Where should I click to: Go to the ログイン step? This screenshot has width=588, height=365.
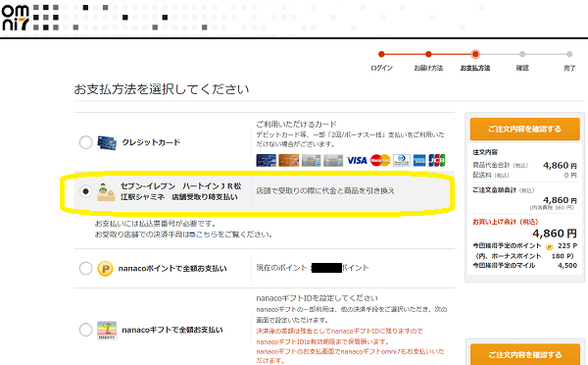(x=381, y=54)
